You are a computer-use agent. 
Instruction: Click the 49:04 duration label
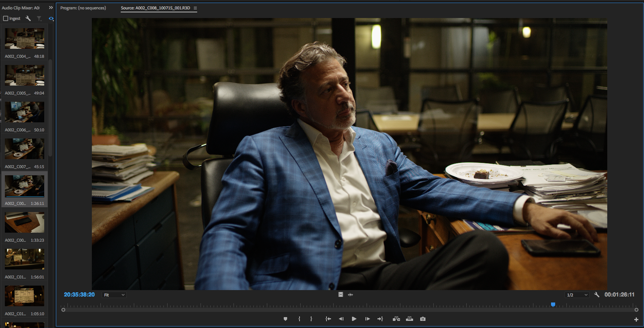pyautogui.click(x=39, y=93)
